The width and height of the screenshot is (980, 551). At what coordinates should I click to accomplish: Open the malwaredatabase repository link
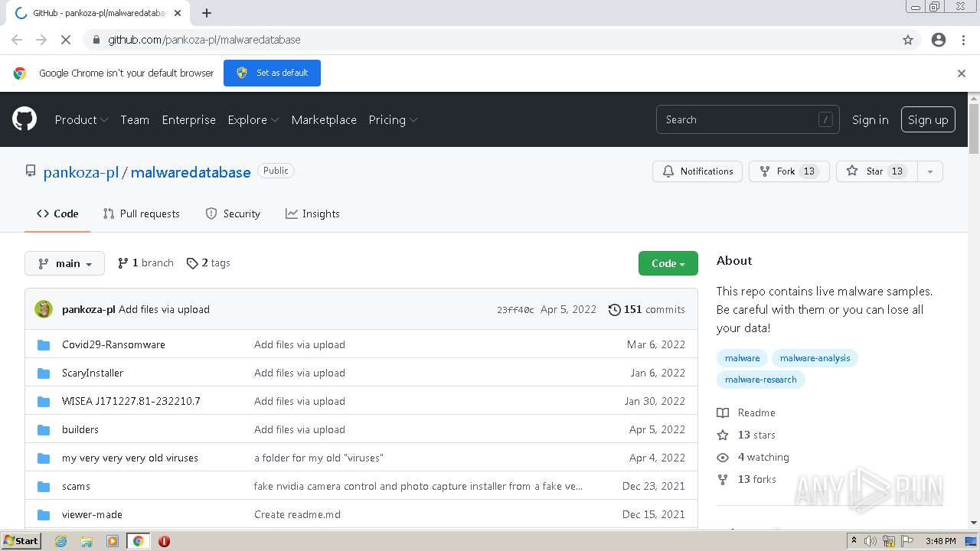coord(191,172)
